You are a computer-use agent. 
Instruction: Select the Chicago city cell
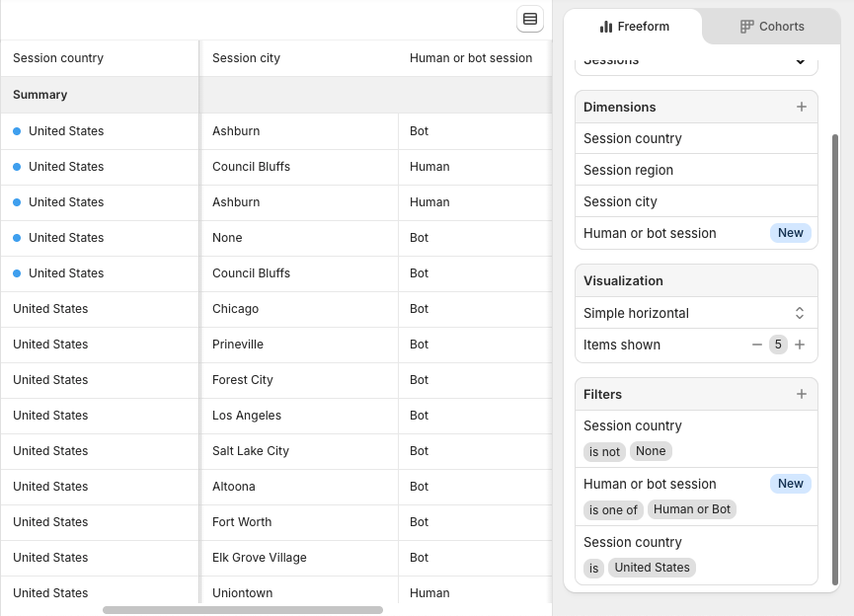coord(299,309)
